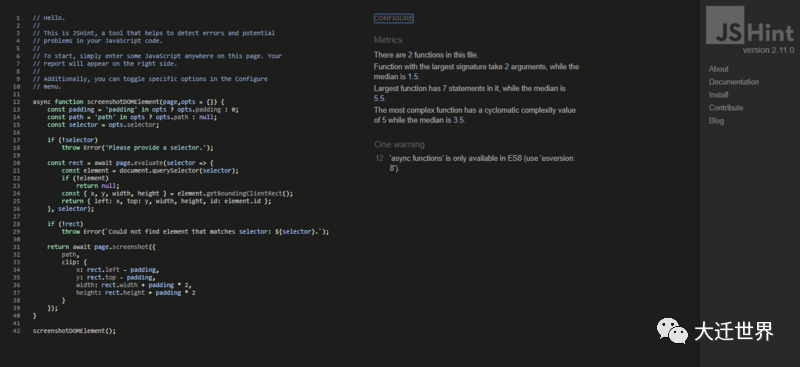This screenshot has height=367, width=800.
Task: Click the getBoundingClientRect code line
Action: (x=178, y=193)
